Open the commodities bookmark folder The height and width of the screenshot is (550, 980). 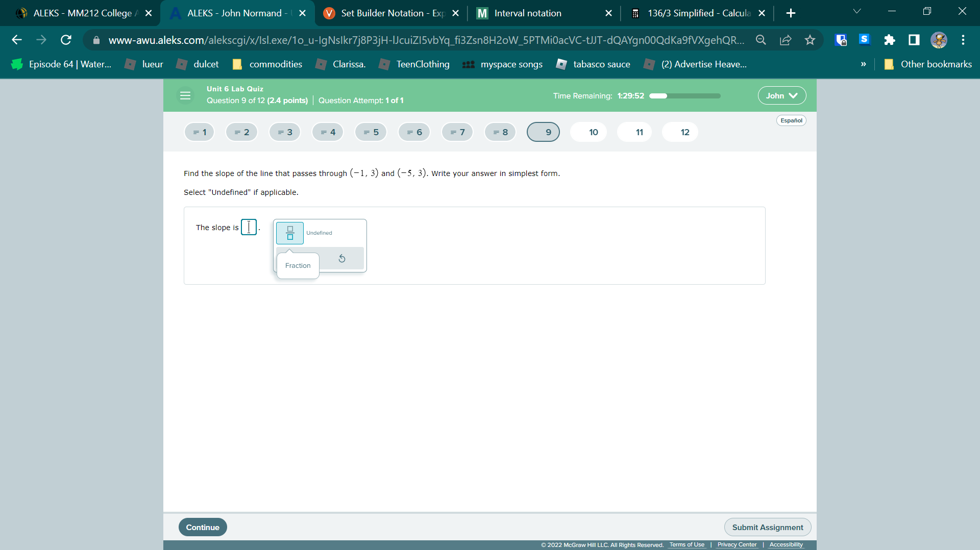267,64
